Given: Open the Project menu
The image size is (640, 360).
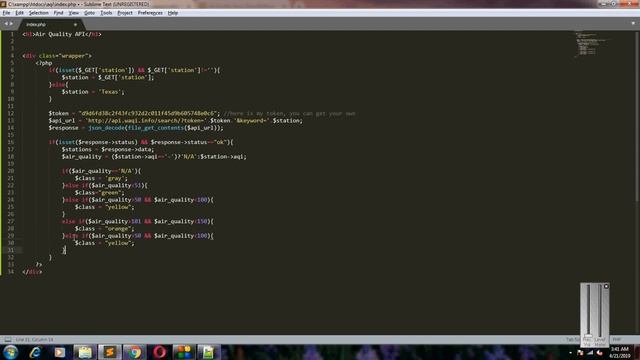Looking at the screenshot, I should pos(125,13).
